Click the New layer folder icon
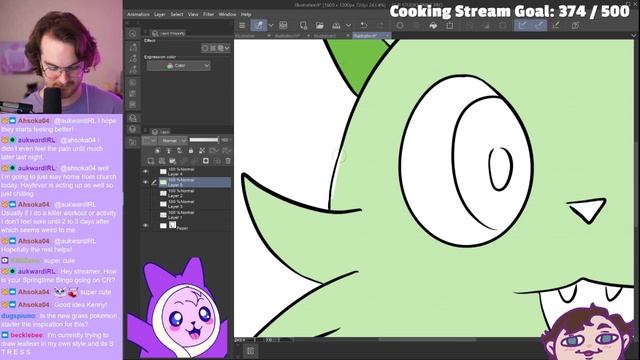Viewport: 640px width, 360px height. (x=173, y=161)
